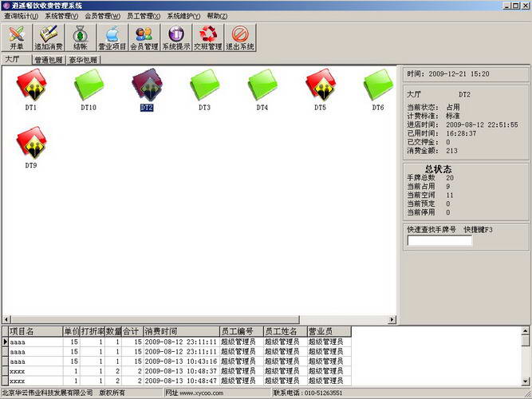Click the contact phone 010-51263551

(322, 393)
